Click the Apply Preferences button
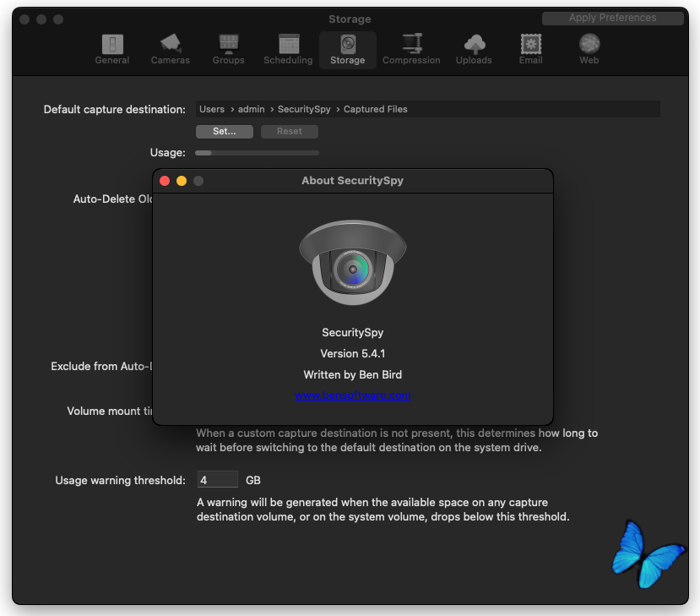 (x=612, y=18)
